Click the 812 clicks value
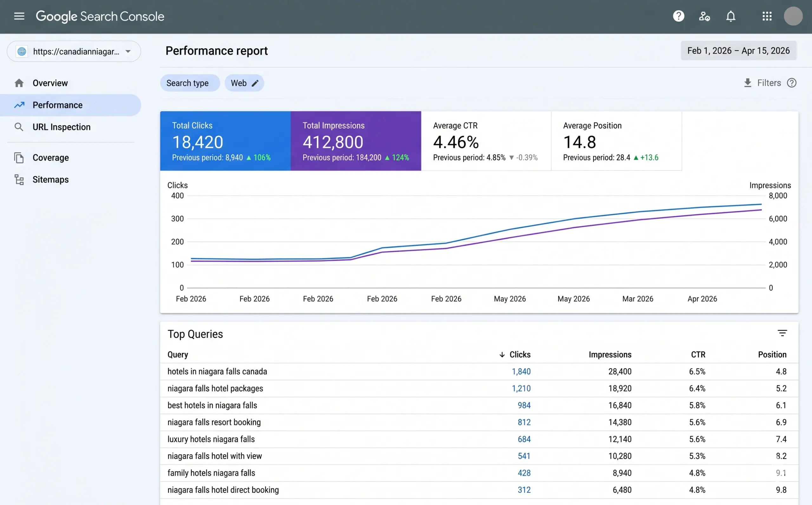Image resolution: width=812 pixels, height=505 pixels. pos(524,422)
